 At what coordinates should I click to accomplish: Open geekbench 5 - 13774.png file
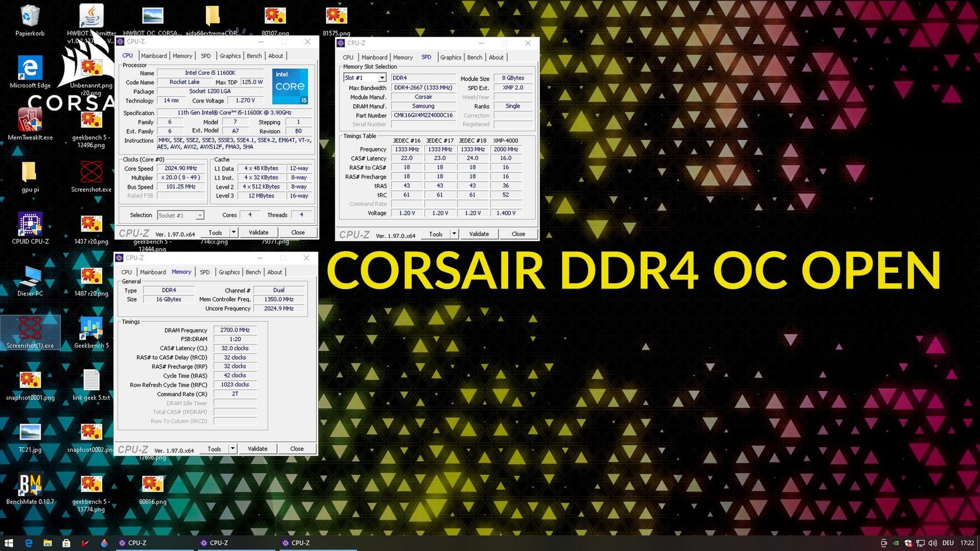click(91, 492)
